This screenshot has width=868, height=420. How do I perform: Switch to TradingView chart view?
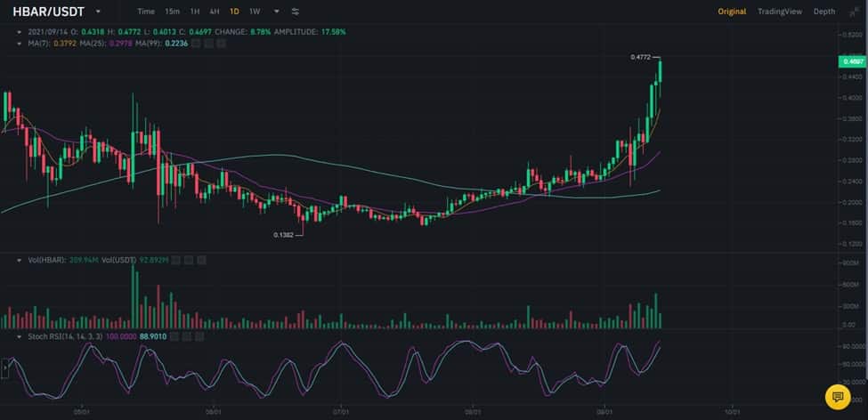coord(780,12)
